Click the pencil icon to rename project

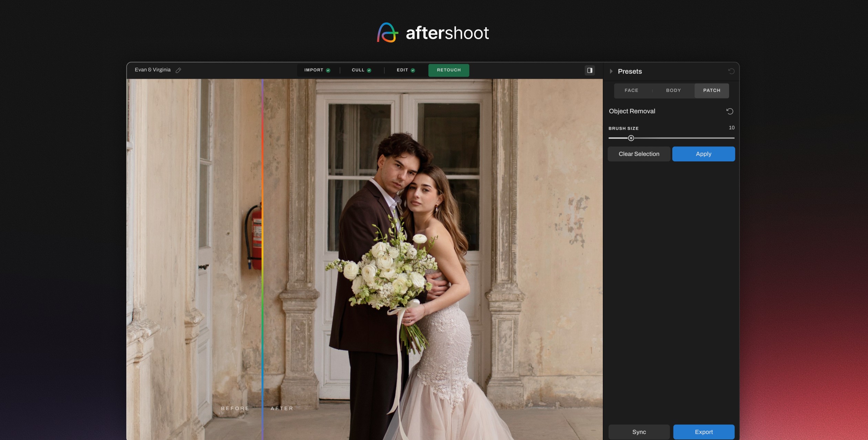178,70
